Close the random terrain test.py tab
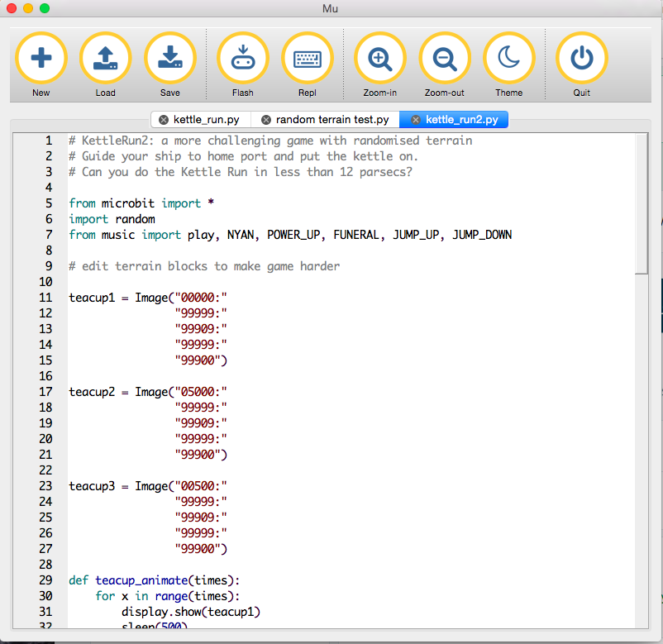 pyautogui.click(x=266, y=120)
